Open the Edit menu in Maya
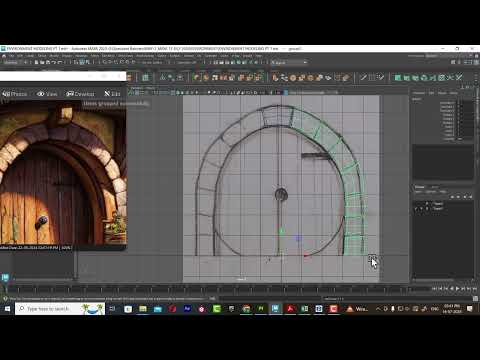Screen dimensions: 480x360 click(x=20, y=56)
